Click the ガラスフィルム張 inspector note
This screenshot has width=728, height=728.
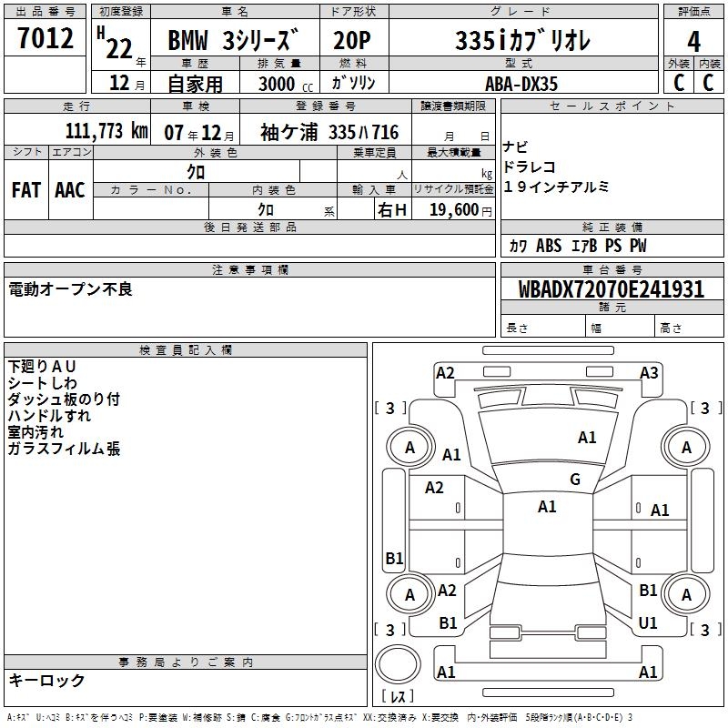[x=64, y=449]
